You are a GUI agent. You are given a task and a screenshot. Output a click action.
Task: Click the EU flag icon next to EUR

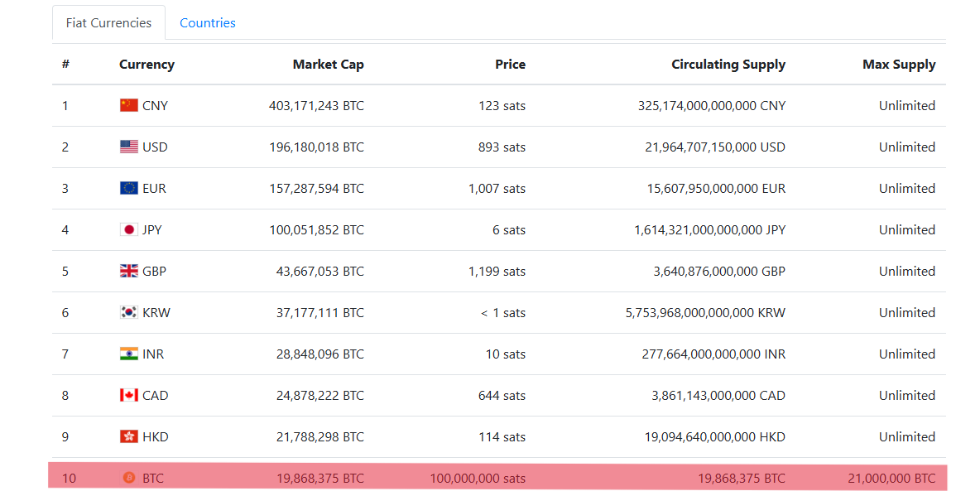pos(129,188)
